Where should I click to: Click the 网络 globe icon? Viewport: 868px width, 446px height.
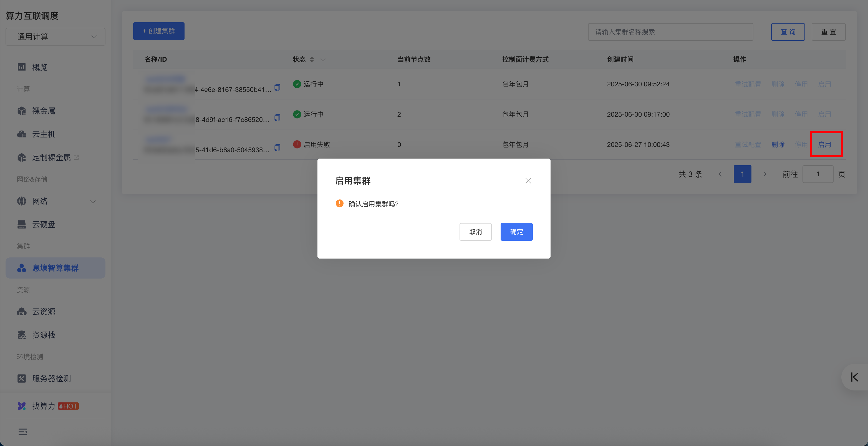[22, 201]
